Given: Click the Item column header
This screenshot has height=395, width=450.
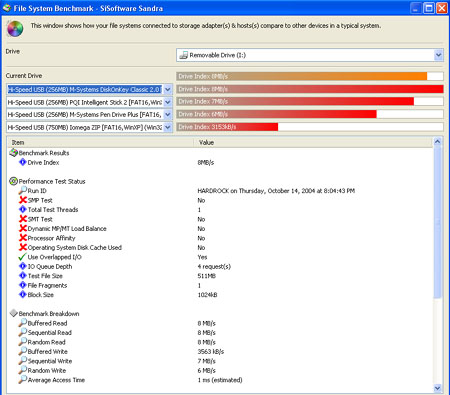Looking at the screenshot, I should pos(100,142).
